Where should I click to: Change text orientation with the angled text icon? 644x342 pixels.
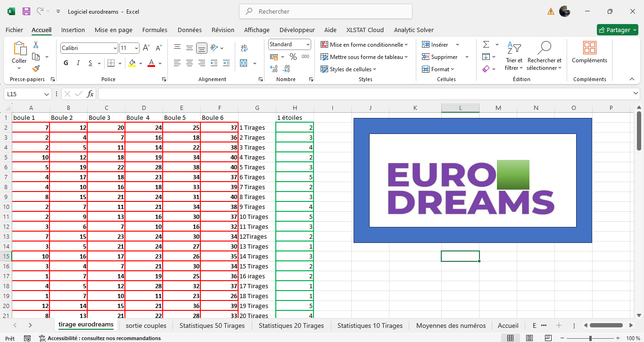pyautogui.click(x=214, y=48)
